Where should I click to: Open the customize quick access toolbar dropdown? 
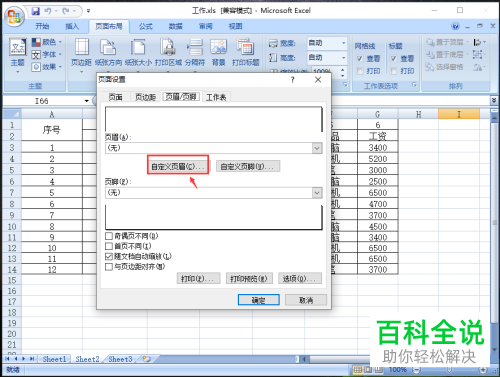point(88,11)
